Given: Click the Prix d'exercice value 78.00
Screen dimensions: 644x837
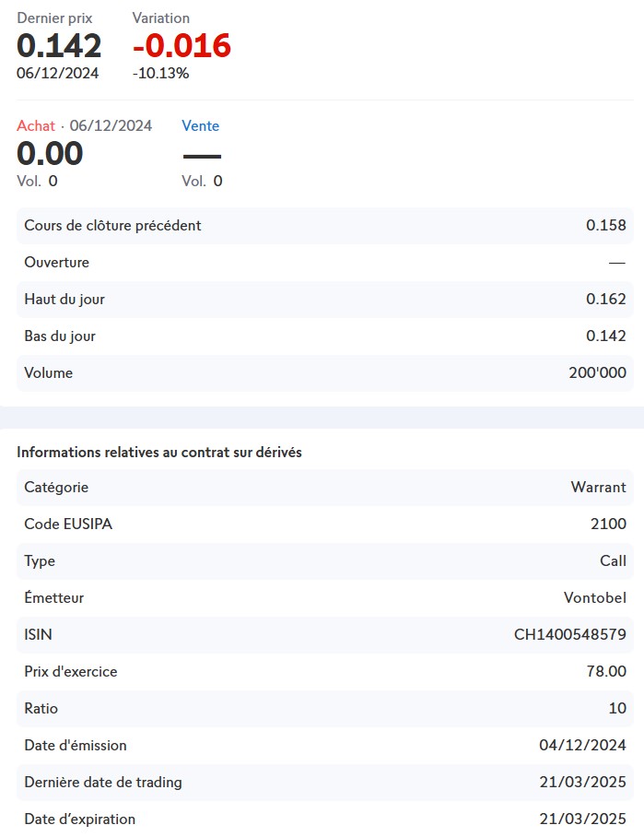Looking at the screenshot, I should [604, 672].
